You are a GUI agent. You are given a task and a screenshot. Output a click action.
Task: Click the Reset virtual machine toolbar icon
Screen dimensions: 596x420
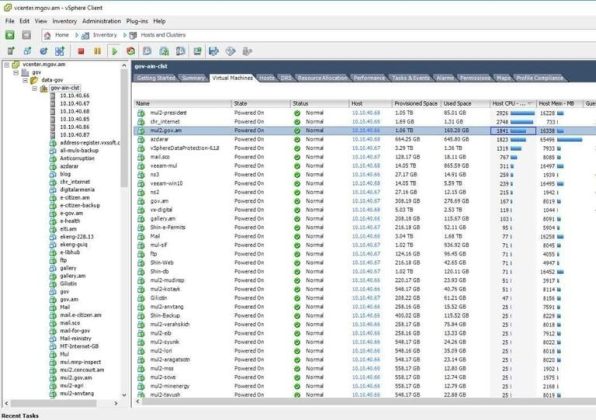(x=131, y=51)
